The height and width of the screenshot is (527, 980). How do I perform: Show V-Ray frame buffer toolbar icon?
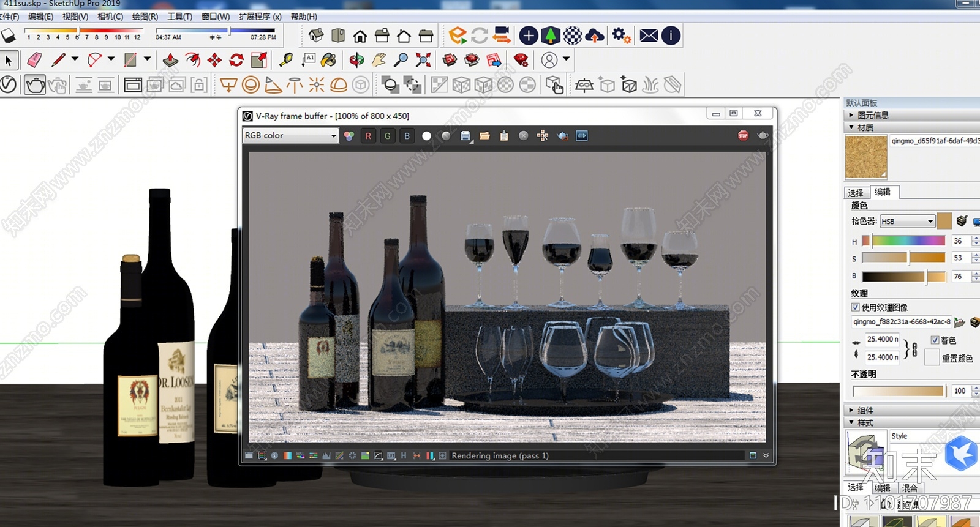[133, 84]
